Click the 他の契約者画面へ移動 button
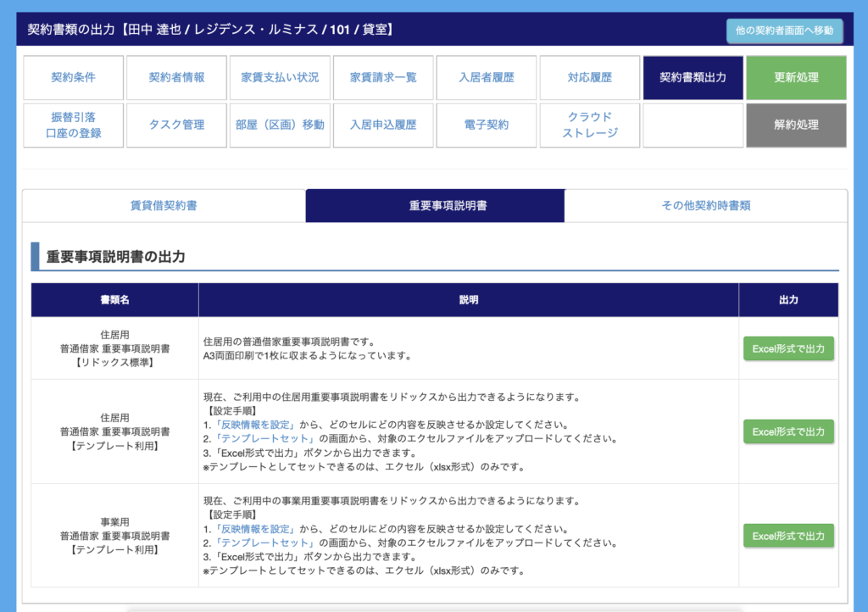 coord(784,31)
